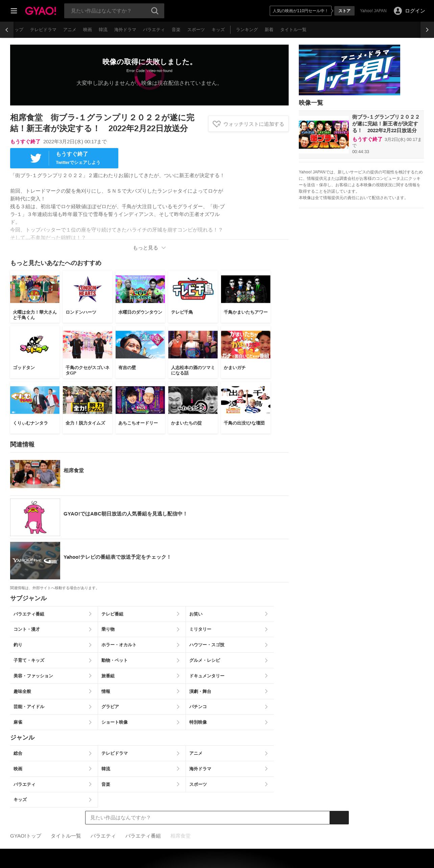Open the スポーツ genre row
This screenshot has width=434, height=868.
[230, 784]
